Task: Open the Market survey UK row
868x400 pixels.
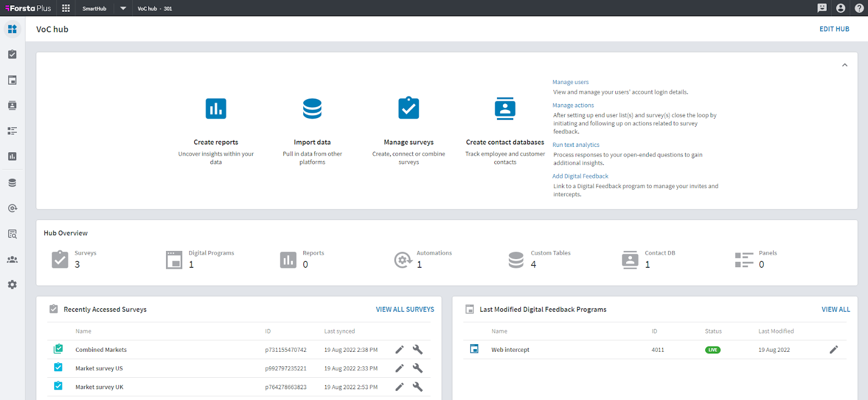Action: tap(239, 387)
